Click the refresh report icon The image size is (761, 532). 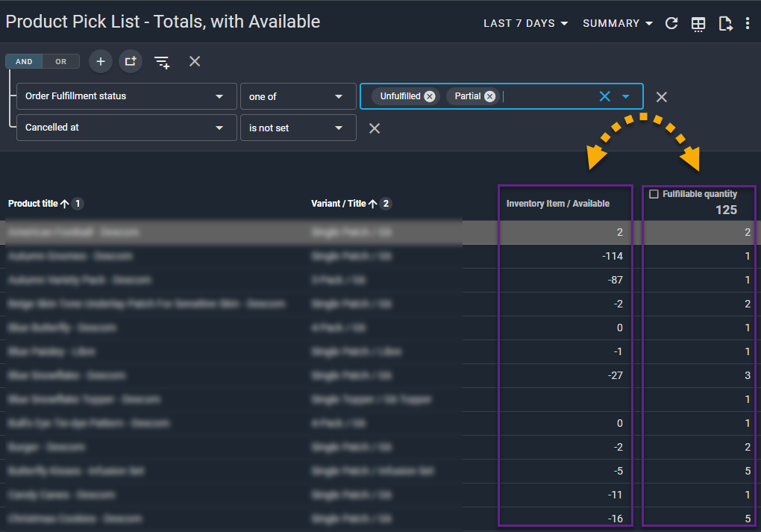(x=671, y=24)
